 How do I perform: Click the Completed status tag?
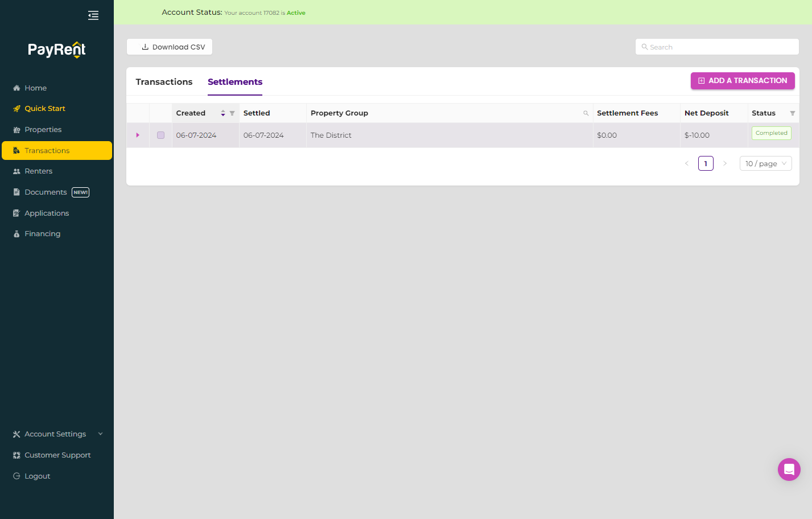(771, 133)
